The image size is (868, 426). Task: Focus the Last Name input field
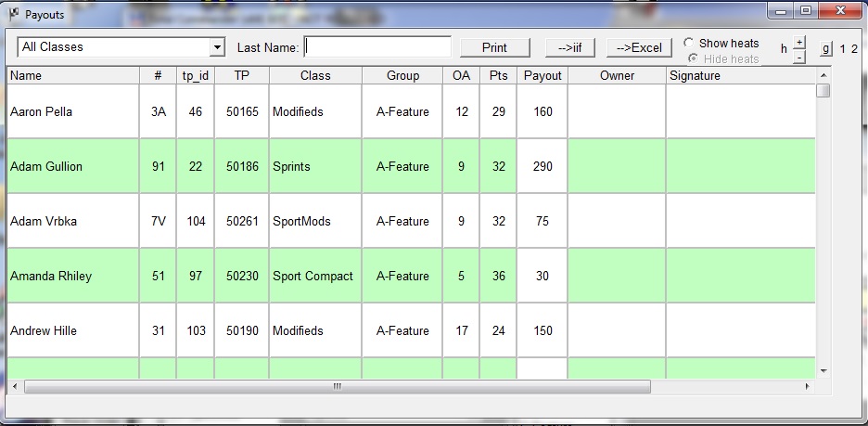point(377,47)
